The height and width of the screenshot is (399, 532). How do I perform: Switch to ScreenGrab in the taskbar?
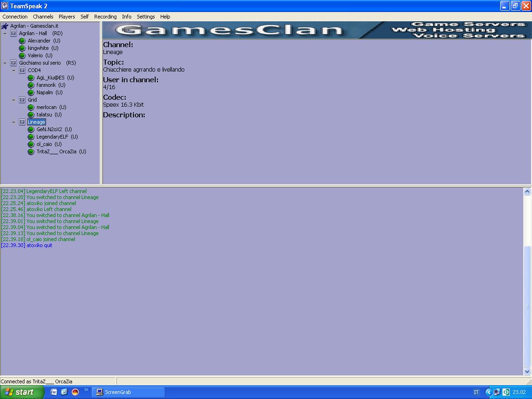(128, 392)
